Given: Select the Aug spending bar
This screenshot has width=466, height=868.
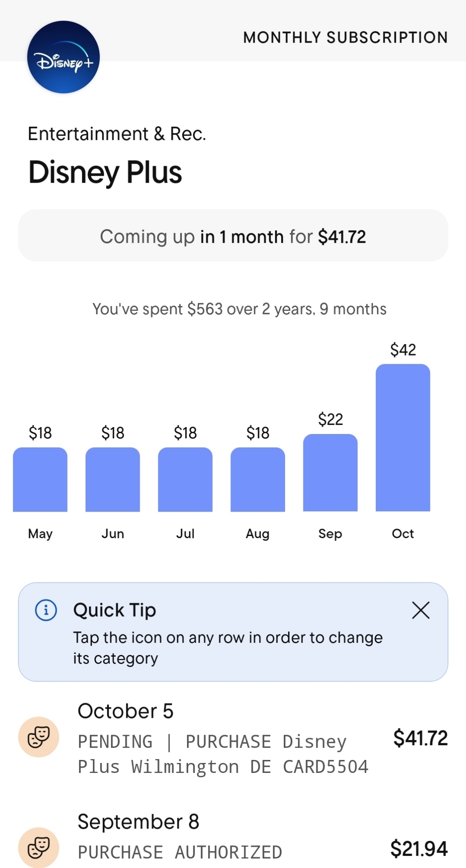Looking at the screenshot, I should tap(258, 480).
